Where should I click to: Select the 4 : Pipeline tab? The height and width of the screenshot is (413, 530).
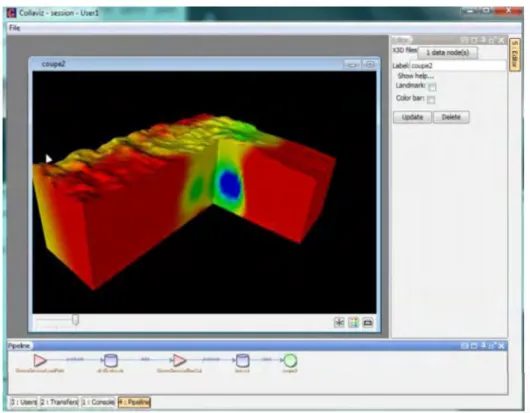point(134,402)
